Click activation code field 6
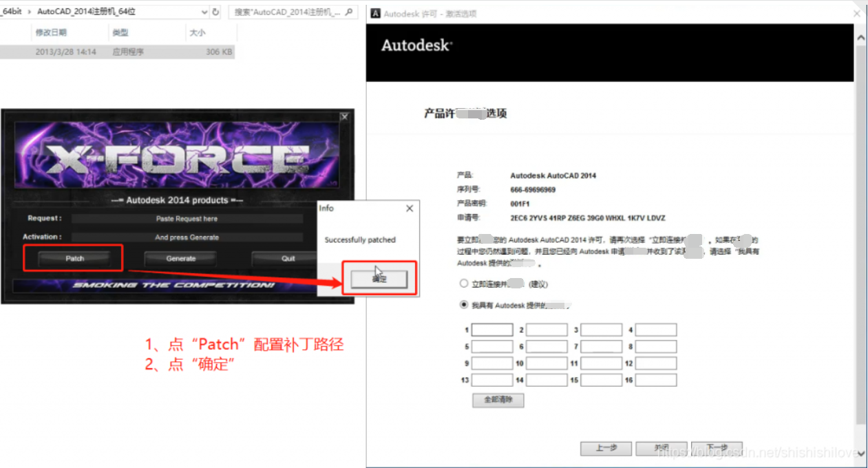Viewport: 868px width, 468px height. coord(547,347)
